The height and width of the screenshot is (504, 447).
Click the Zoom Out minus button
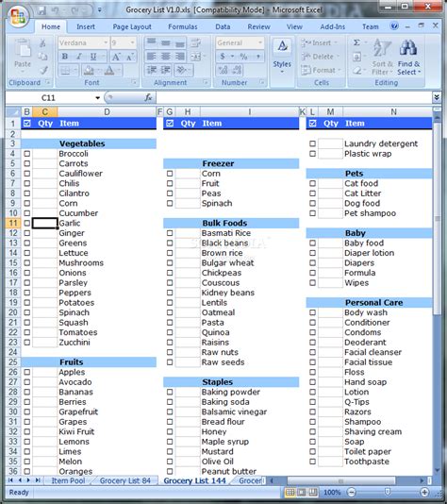coord(352,492)
